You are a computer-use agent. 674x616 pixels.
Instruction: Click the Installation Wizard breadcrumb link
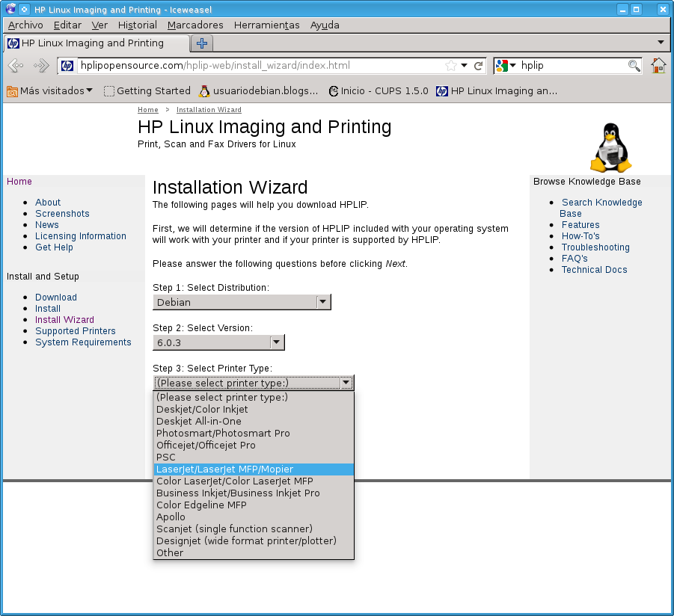click(x=209, y=110)
